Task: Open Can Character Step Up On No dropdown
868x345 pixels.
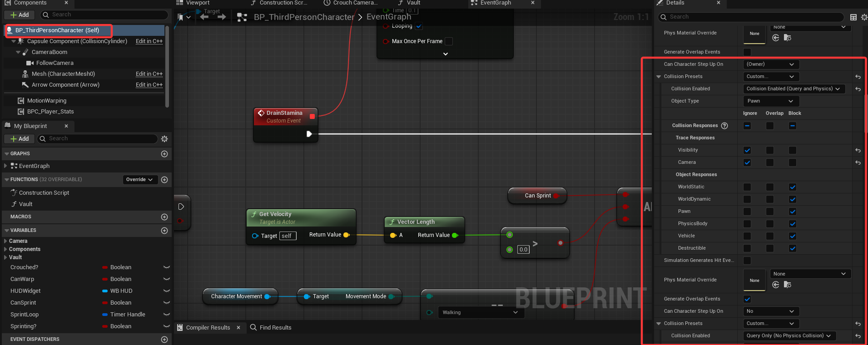Action: 771,311
